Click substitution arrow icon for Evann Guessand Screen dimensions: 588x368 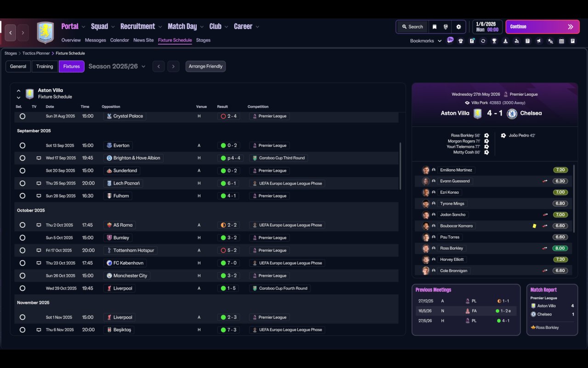545,181
